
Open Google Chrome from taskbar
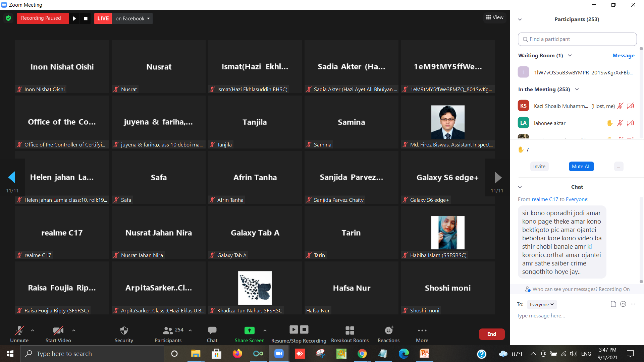(362, 354)
